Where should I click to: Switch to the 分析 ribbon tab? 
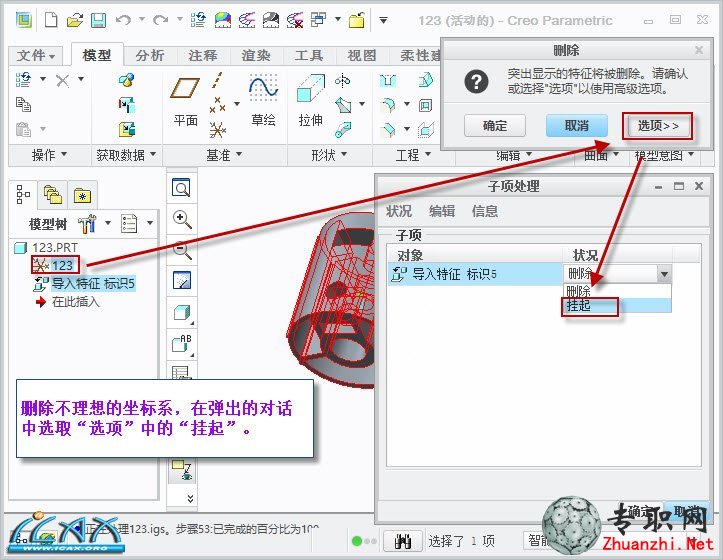[x=150, y=56]
